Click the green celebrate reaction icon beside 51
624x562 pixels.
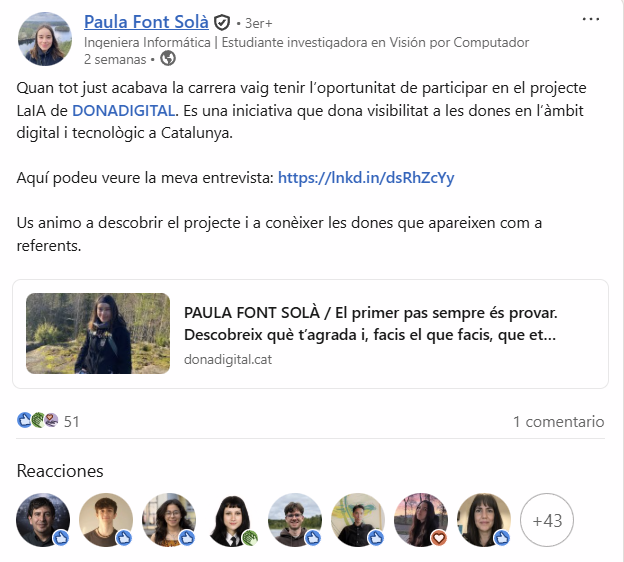click(x=38, y=420)
